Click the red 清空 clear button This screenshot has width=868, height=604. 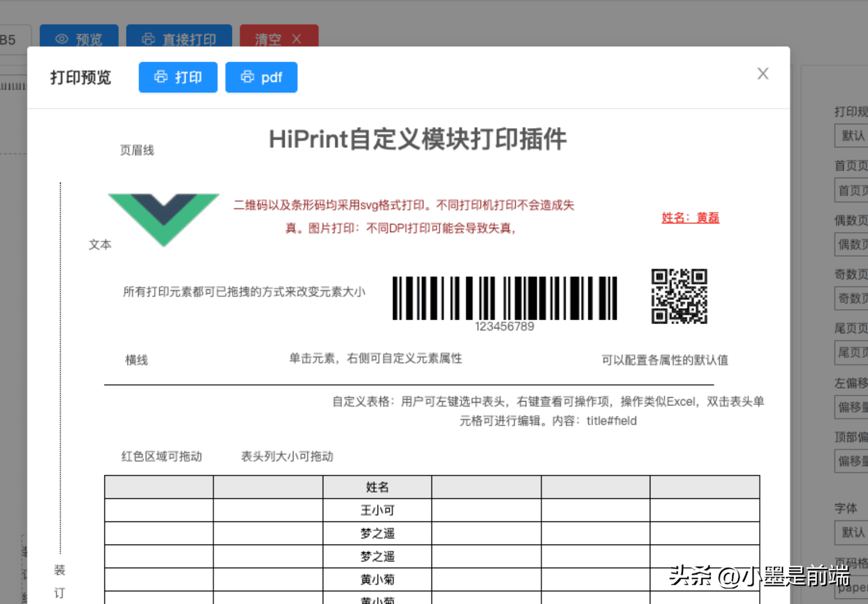click(x=279, y=38)
